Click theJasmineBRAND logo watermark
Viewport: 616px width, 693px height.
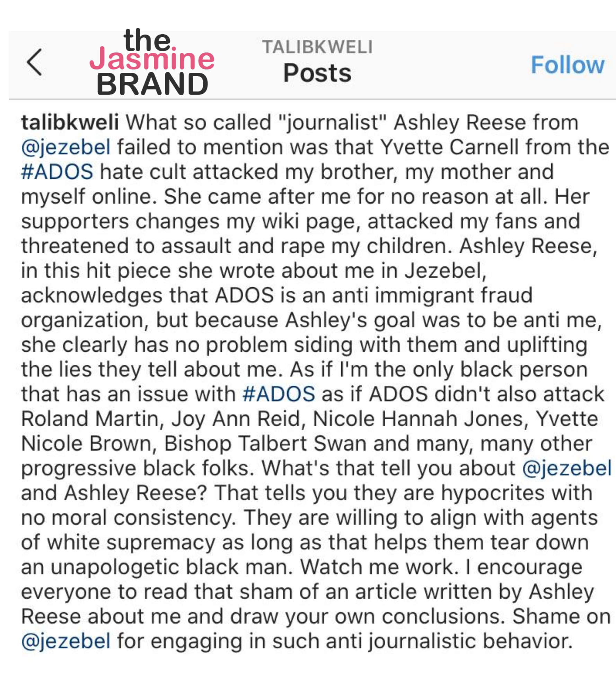[x=152, y=62]
